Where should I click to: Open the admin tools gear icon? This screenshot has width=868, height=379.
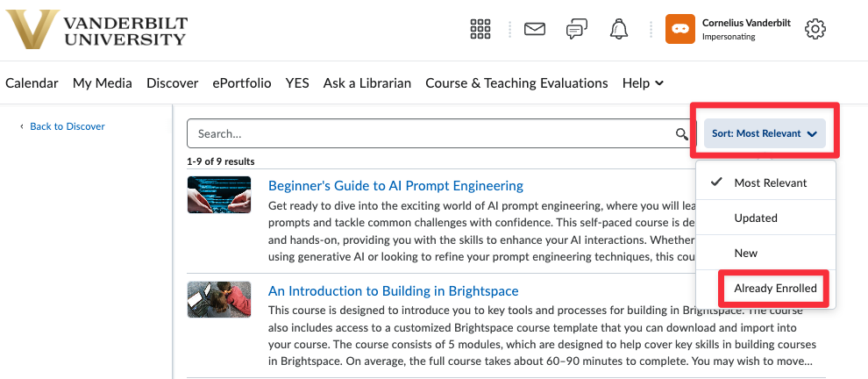[x=815, y=29]
